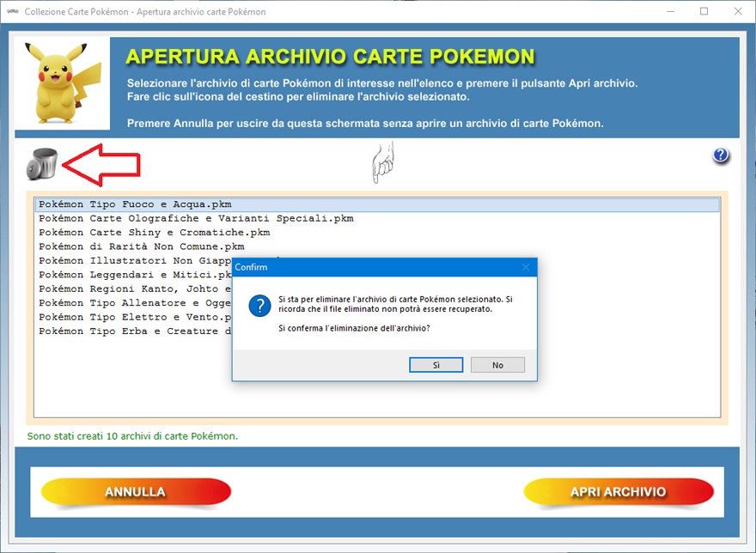Select Pokémon Tipo Fuoco e Acqua.pkm
The image size is (756, 553).
coord(133,204)
